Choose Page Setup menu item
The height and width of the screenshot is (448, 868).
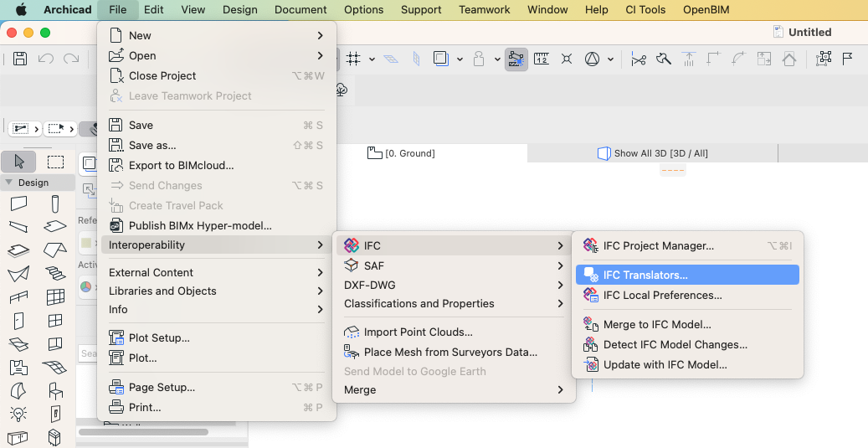pos(217,387)
